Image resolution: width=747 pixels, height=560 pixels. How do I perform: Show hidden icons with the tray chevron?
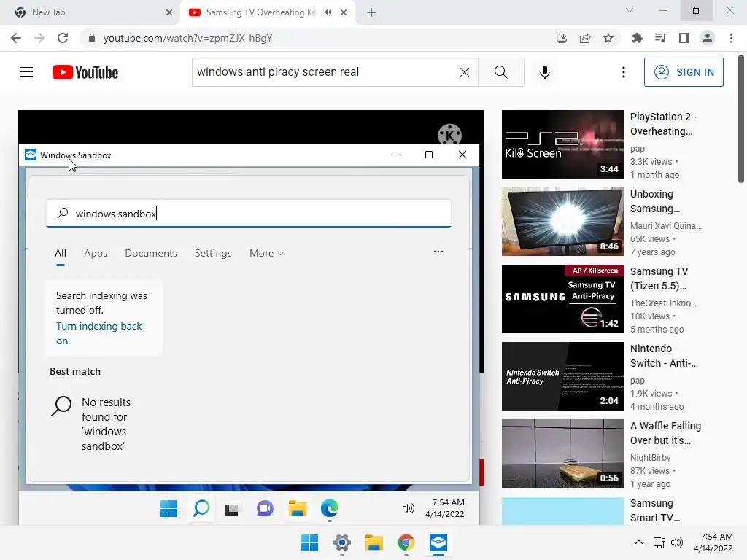[x=639, y=542]
